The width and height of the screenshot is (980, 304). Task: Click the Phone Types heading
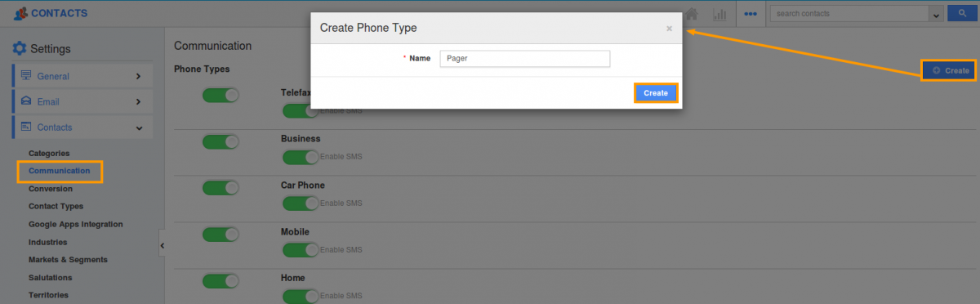pos(202,69)
